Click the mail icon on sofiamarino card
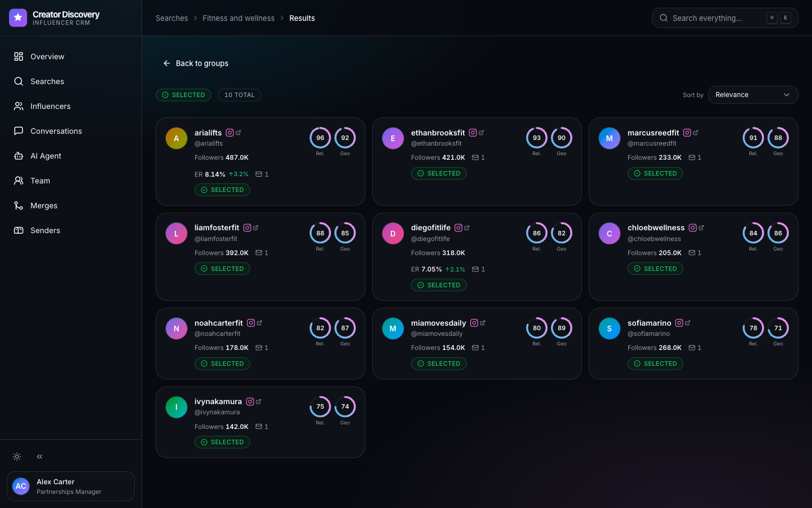The height and width of the screenshot is (508, 812). tap(692, 348)
